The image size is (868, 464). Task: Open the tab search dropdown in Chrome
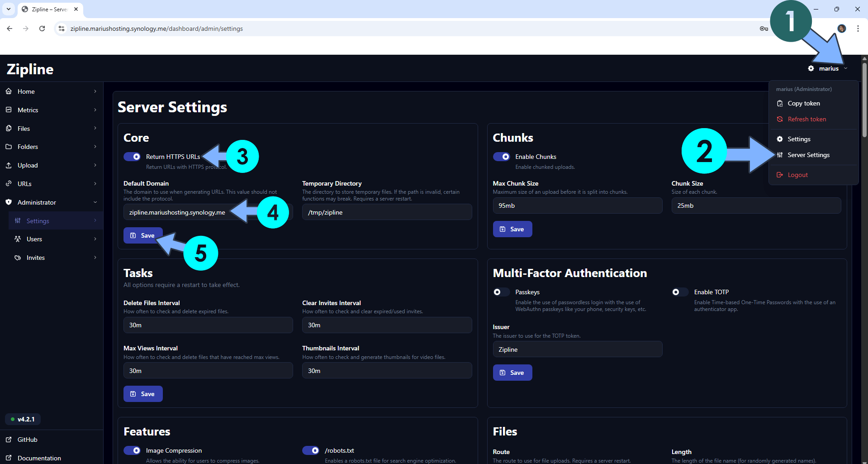pyautogui.click(x=9, y=9)
